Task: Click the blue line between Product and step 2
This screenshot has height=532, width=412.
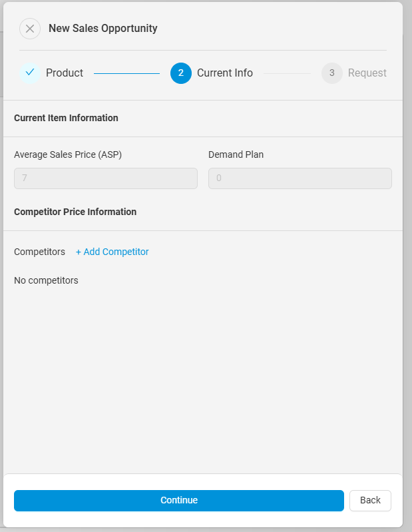Action: click(x=126, y=73)
